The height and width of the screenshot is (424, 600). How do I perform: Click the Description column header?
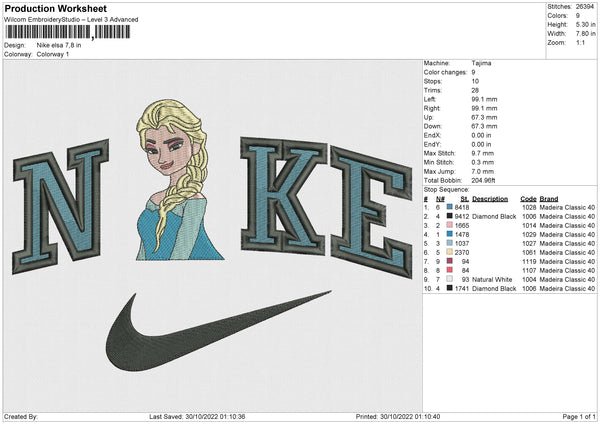(490, 199)
